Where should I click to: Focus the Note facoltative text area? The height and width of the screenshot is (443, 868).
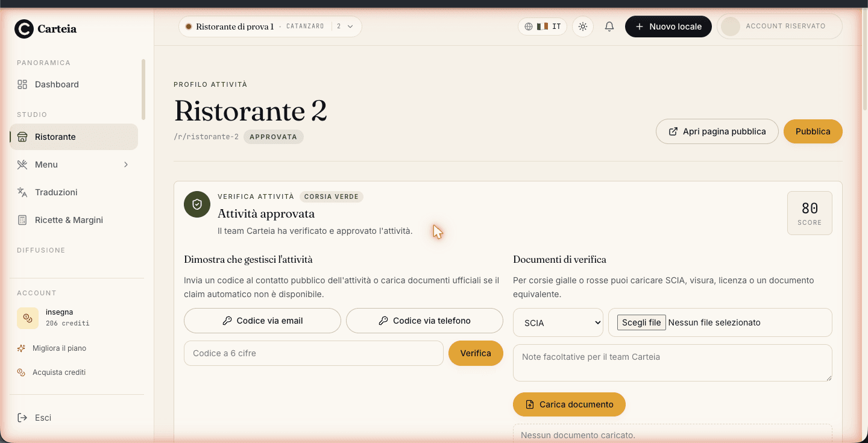(673, 363)
